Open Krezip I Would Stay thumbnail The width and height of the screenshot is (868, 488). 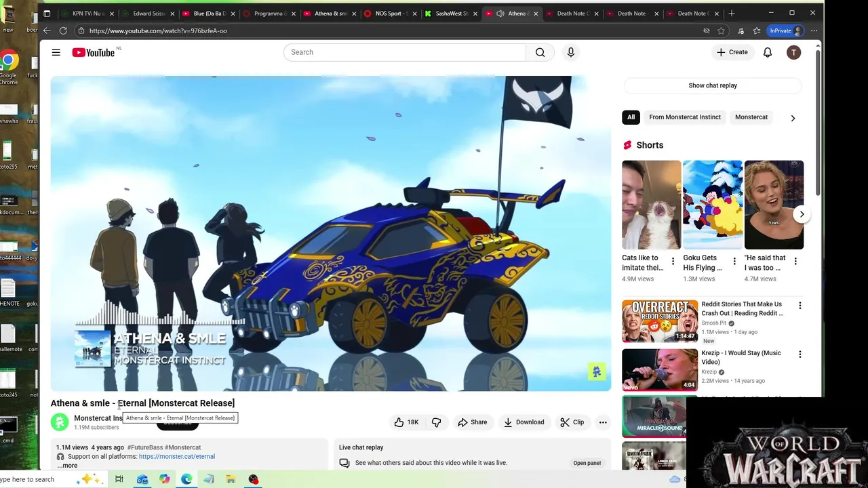coord(660,369)
